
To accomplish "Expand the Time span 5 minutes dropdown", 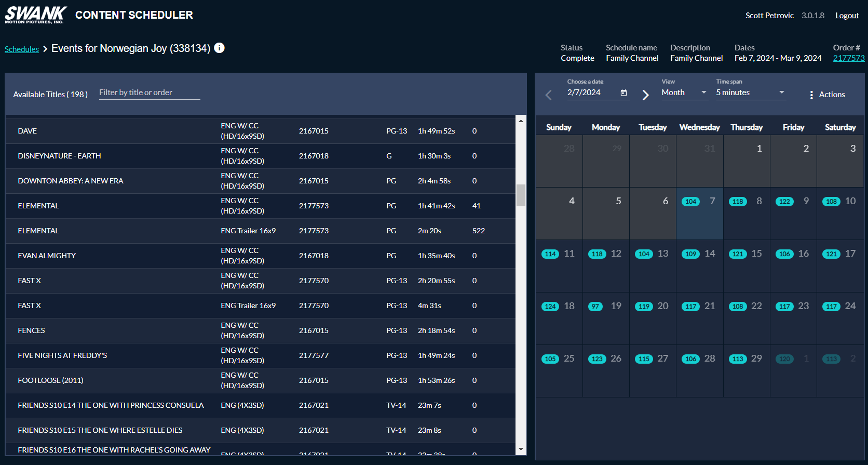I will [750, 92].
